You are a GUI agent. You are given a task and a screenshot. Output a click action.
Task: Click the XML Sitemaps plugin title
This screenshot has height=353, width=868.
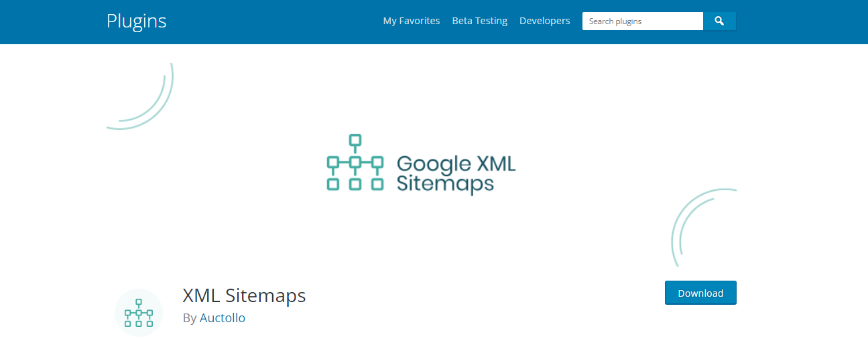(x=245, y=295)
